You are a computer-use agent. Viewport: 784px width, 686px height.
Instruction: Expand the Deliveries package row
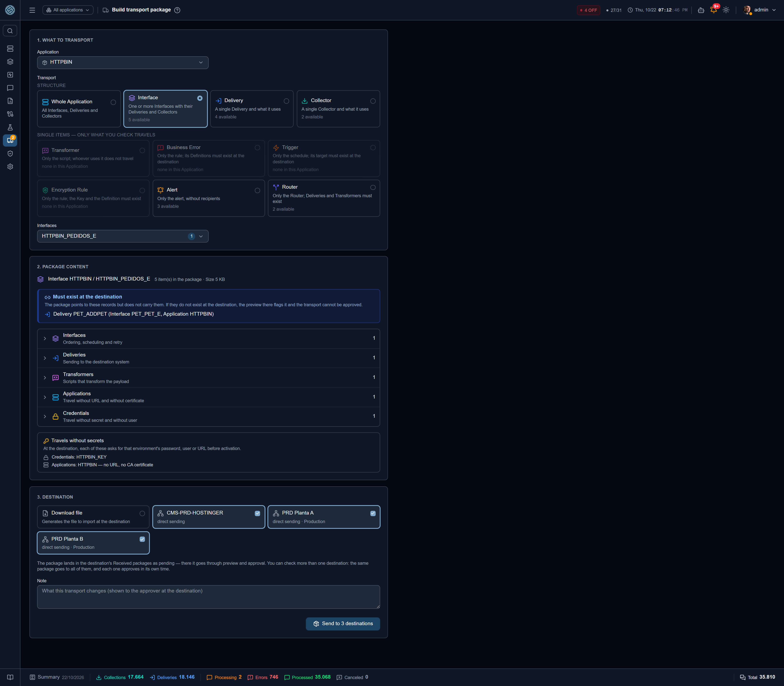(x=208, y=358)
